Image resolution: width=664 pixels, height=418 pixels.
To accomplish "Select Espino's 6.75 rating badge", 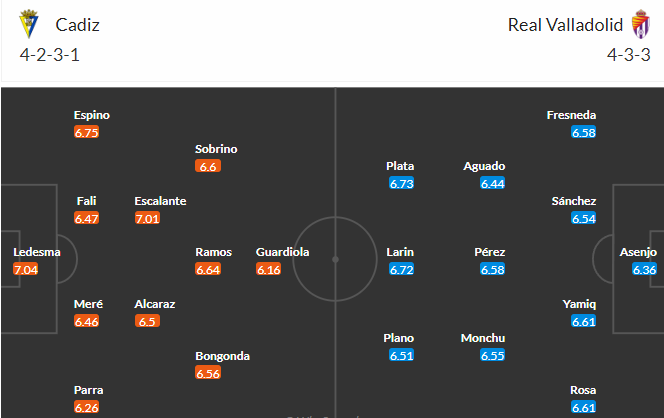I will (x=86, y=132).
